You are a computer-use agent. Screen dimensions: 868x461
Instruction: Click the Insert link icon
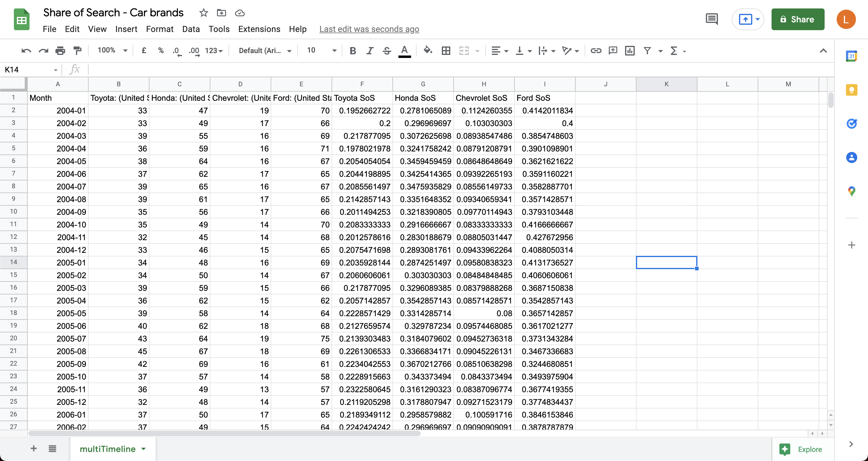(596, 51)
